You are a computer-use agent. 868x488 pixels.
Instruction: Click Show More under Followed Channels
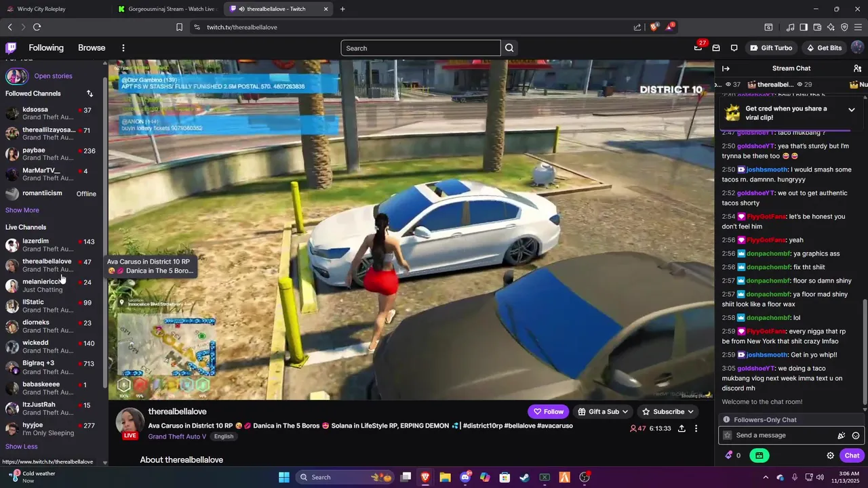click(22, 210)
